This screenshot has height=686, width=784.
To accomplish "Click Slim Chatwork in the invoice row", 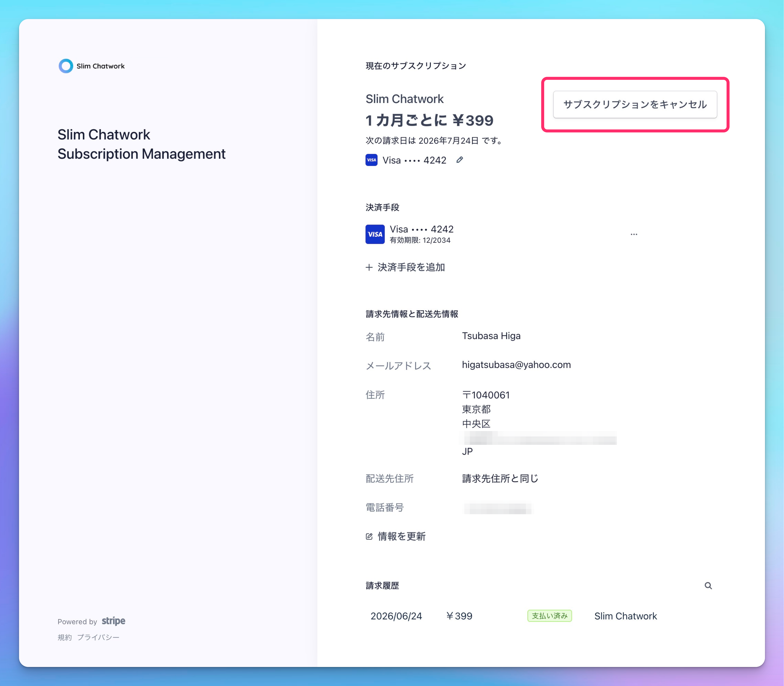I will tap(625, 616).
